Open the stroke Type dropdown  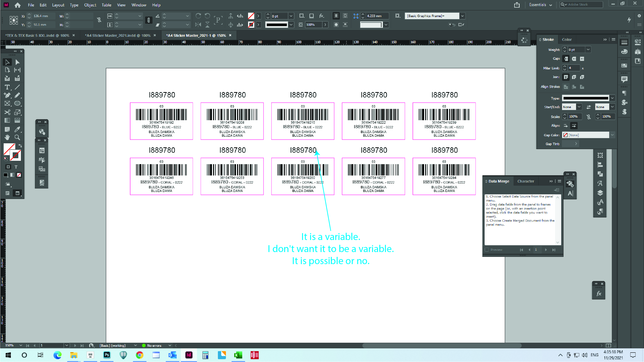tap(612, 98)
